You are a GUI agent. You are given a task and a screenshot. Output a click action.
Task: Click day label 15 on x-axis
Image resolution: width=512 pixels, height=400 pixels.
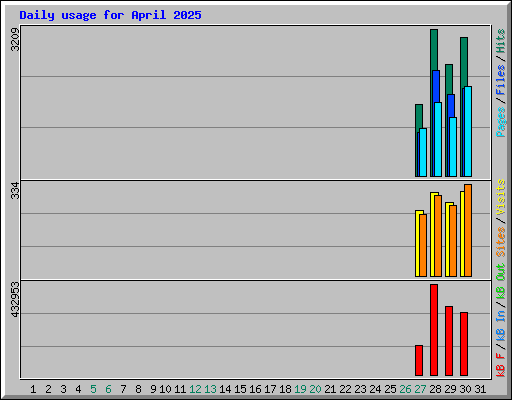[x=240, y=389]
